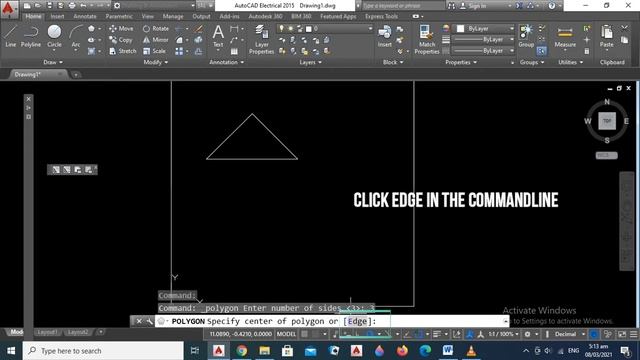The height and width of the screenshot is (360, 640).
Task: Expand the Properties panel
Action: (x=461, y=62)
